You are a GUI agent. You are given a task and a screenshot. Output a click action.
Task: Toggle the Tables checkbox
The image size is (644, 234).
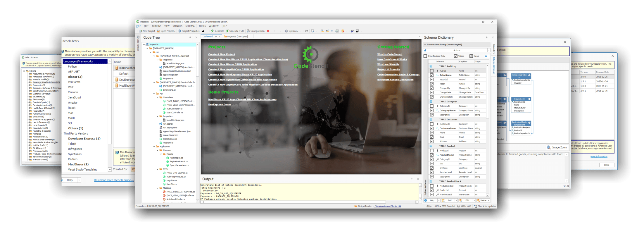[456, 56]
